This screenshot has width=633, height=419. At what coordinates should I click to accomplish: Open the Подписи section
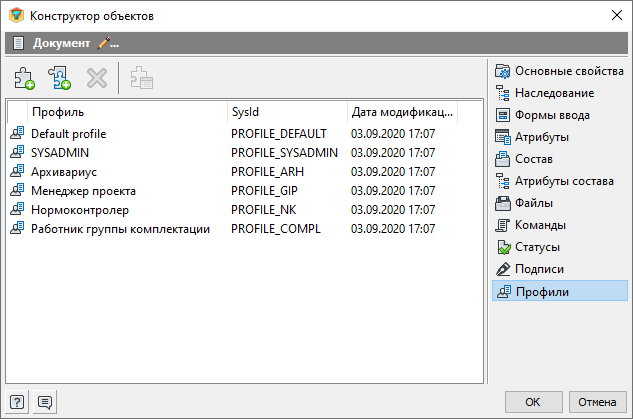(x=530, y=269)
